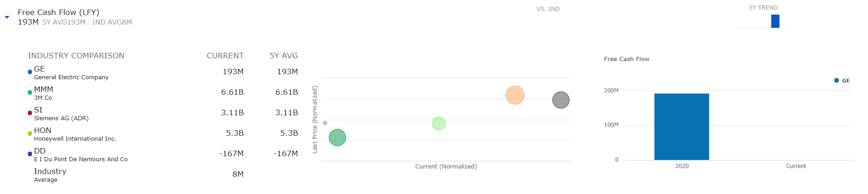Click the 5Y Trend mini bar chart

click(x=775, y=21)
